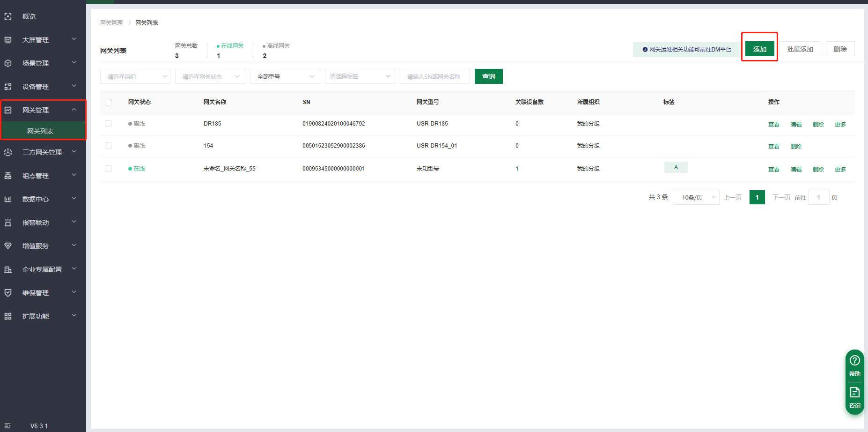Open the 咨询 consultation document icon
Viewport: 868px width, 432px height.
coord(854,393)
